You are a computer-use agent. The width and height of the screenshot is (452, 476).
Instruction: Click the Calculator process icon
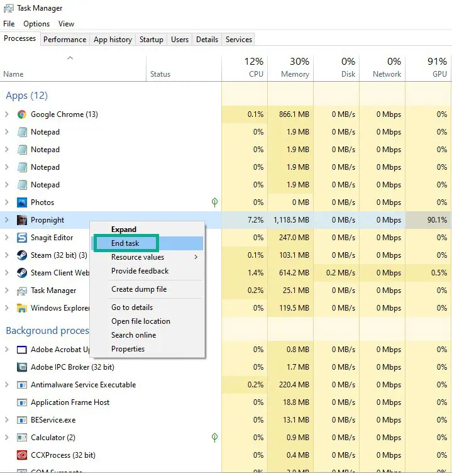pyautogui.click(x=21, y=438)
